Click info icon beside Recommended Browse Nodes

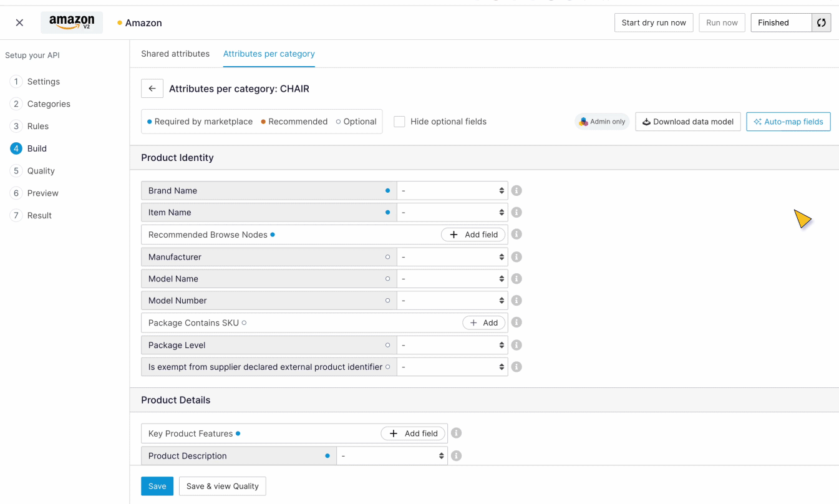click(516, 235)
